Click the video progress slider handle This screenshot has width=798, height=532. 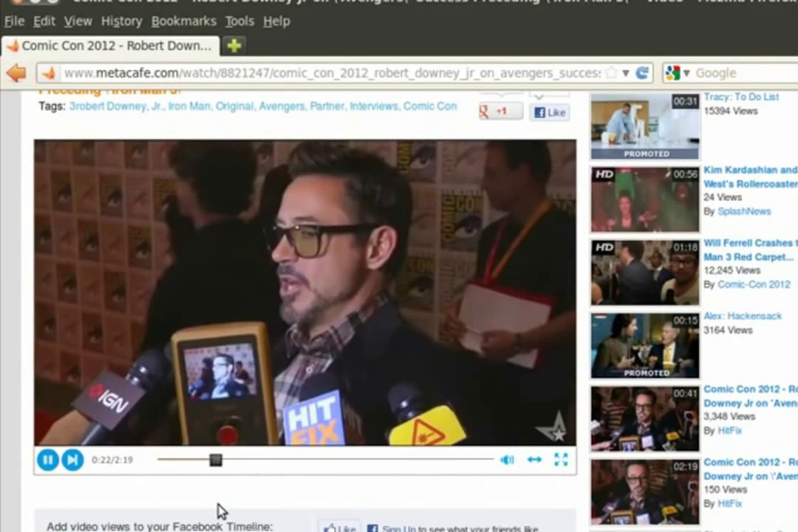(216, 460)
